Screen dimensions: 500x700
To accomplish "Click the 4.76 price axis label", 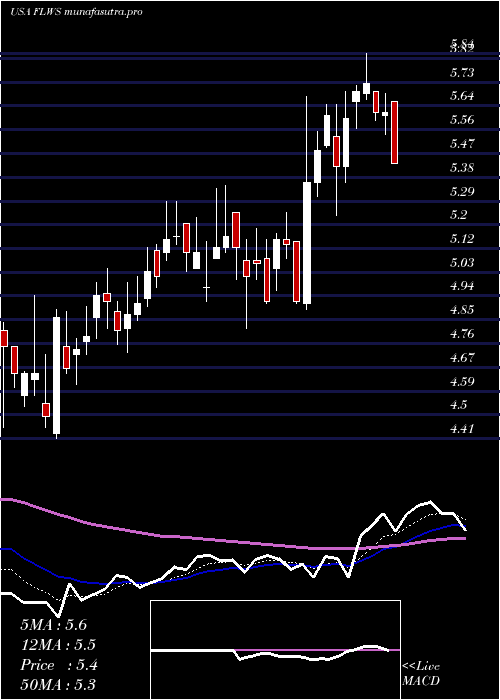I will (x=462, y=333).
